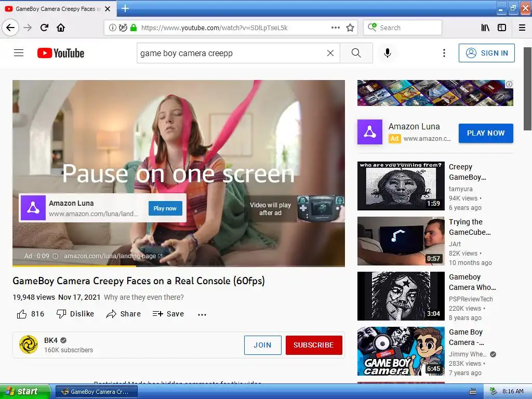
Task: Like the video with thumbs up icon
Action: pos(22,314)
